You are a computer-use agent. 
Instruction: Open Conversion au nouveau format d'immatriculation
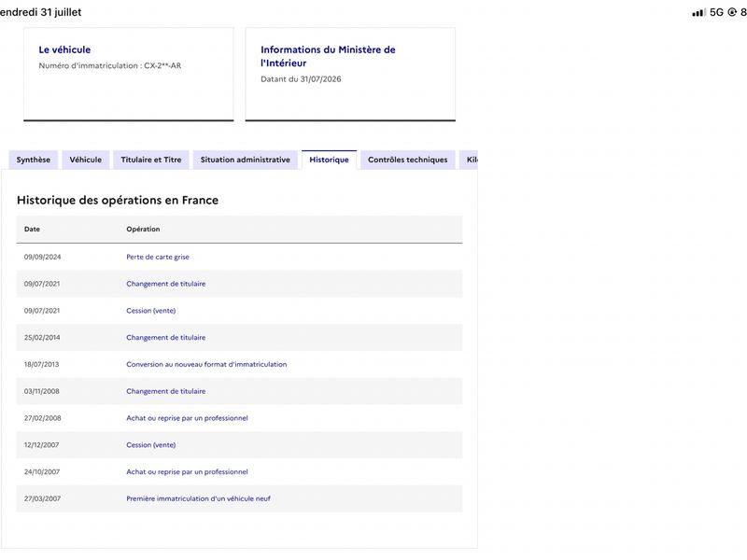[x=206, y=364]
